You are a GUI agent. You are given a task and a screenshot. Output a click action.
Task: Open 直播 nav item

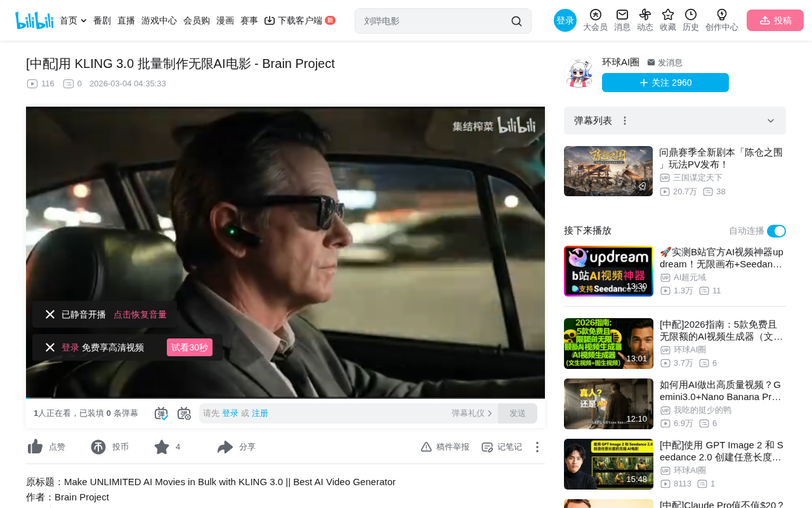pyautogui.click(x=126, y=20)
